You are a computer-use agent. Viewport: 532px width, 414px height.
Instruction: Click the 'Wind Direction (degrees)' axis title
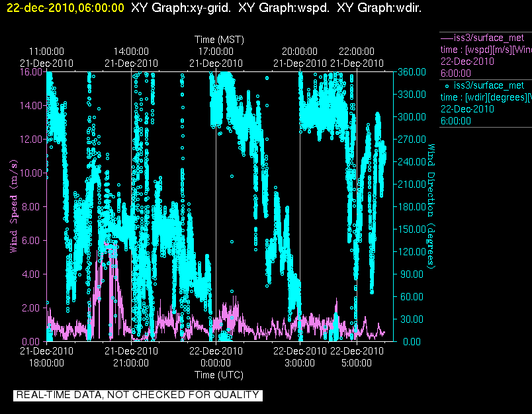[x=431, y=206]
